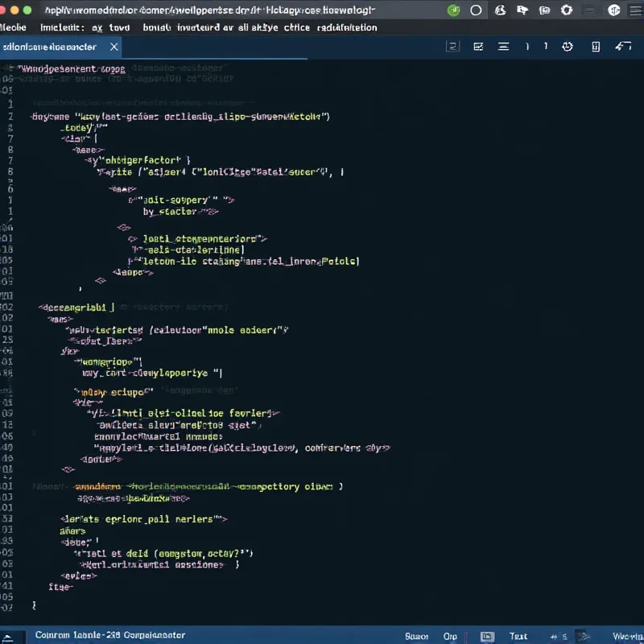Image resolution: width=644 pixels, height=644 pixels.
Task: Click the code line ending in 'ohtdger factor'
Action: tap(138, 160)
